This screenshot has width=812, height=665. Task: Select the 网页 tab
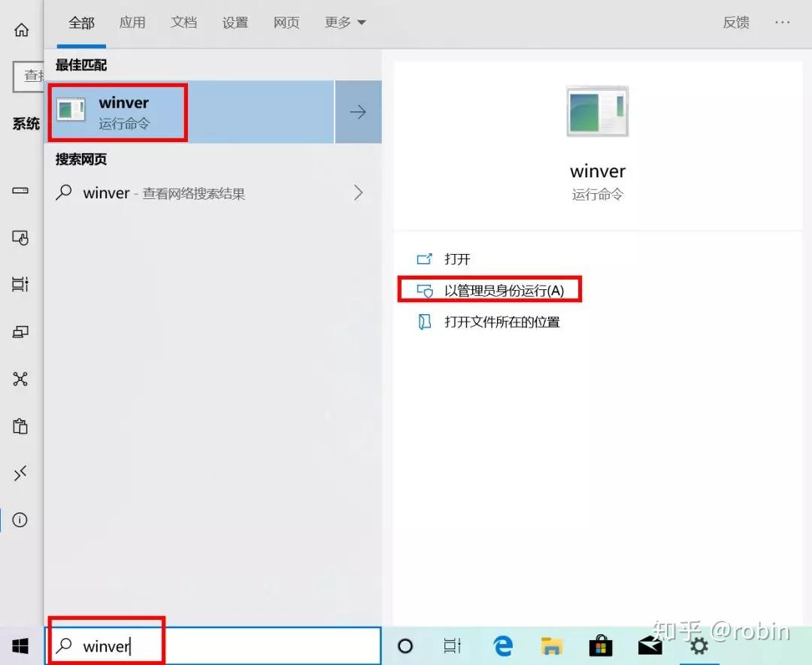(x=286, y=23)
